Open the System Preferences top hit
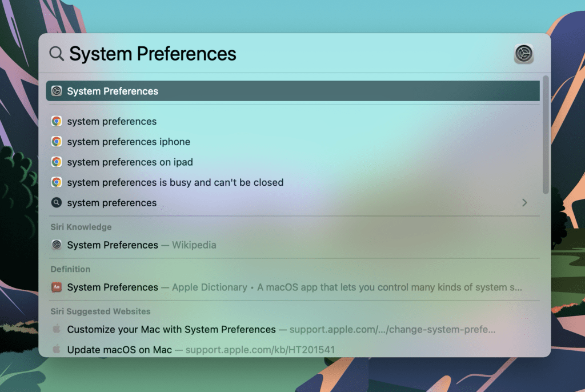 point(293,91)
